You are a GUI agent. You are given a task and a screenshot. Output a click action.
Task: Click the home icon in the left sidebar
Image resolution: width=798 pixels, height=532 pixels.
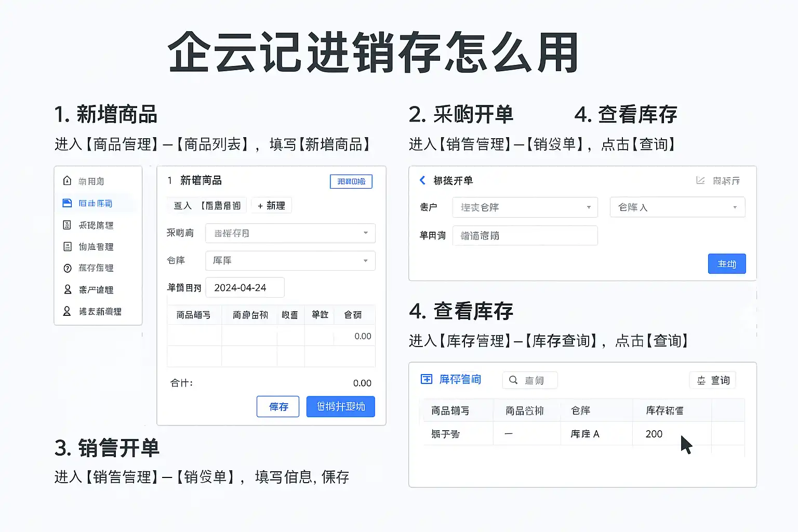click(x=67, y=181)
